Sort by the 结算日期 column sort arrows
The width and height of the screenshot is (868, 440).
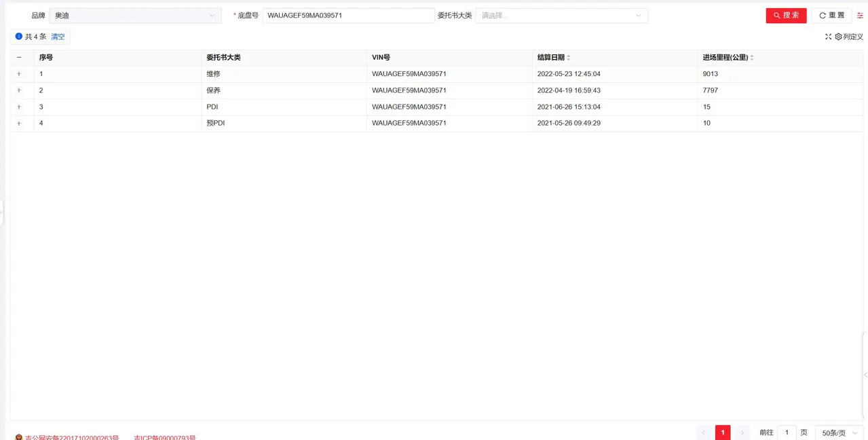click(x=569, y=58)
